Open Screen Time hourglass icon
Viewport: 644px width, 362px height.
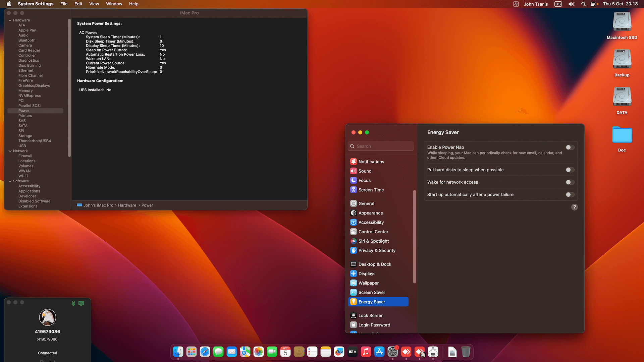[353, 190]
